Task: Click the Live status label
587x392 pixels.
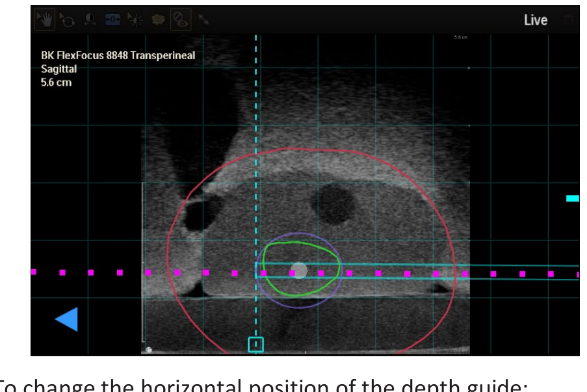Action: (536, 20)
